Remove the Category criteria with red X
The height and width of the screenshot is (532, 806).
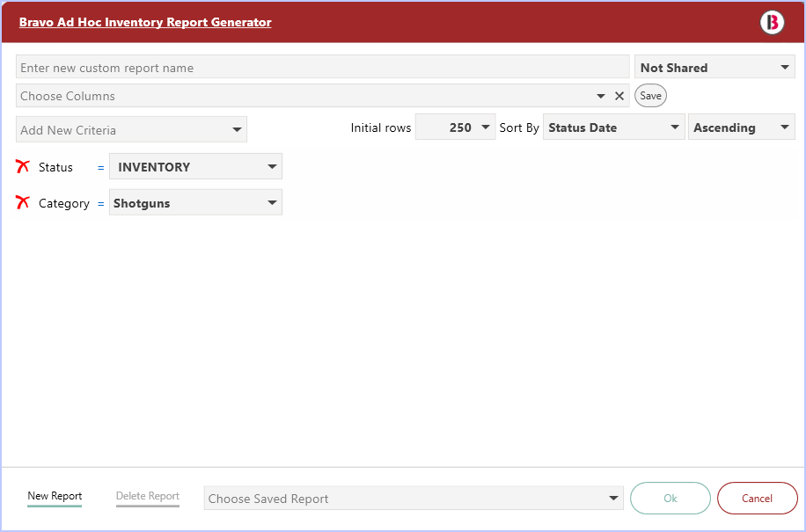tap(23, 202)
